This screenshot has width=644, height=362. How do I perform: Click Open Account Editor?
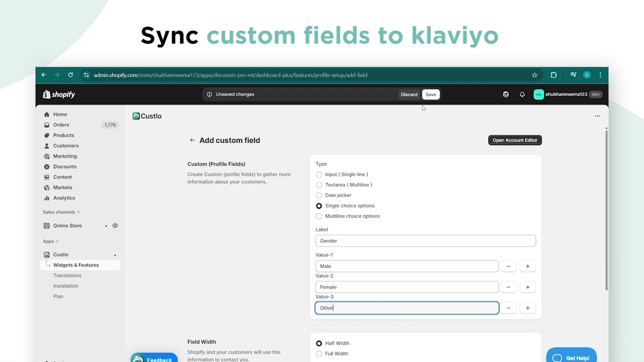[x=515, y=140]
